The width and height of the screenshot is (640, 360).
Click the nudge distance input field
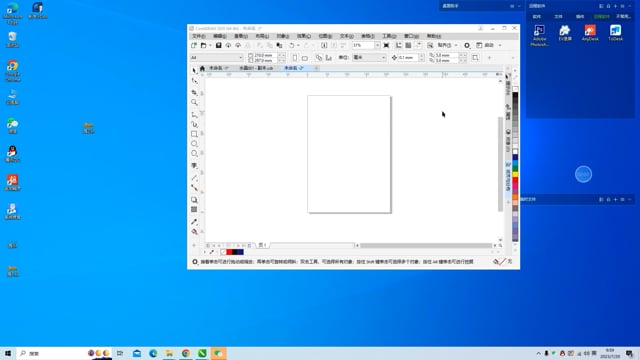point(408,58)
